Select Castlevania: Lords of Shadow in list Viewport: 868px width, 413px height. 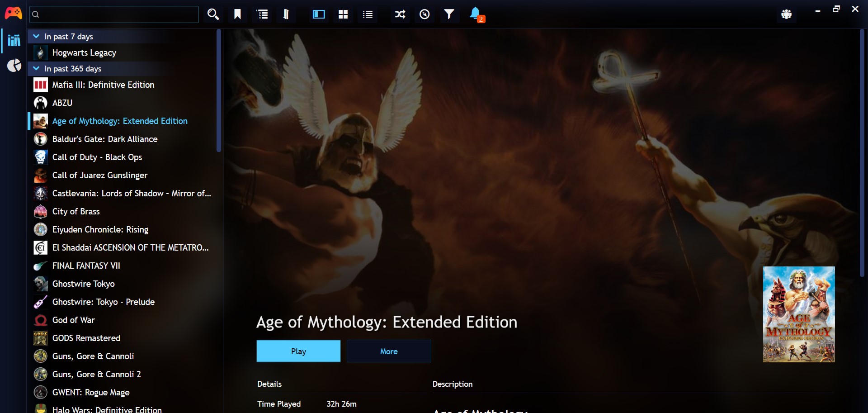click(x=122, y=193)
